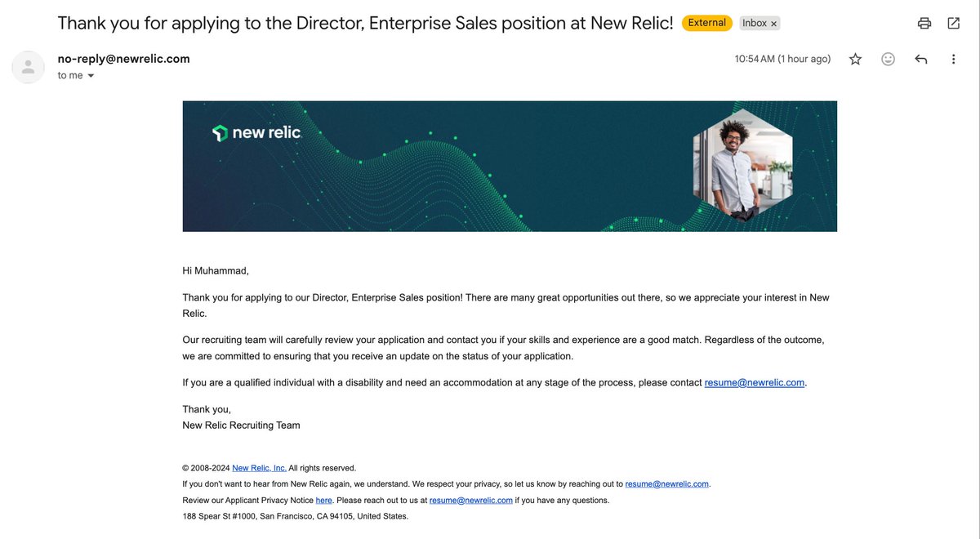980x539 pixels.
Task: Open the three-dot More options menu
Action: [953, 59]
